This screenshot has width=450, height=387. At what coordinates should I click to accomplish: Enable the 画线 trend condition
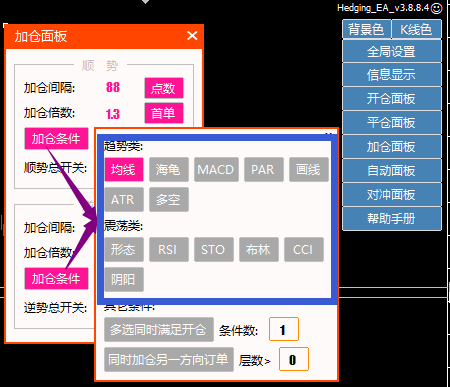[309, 170]
